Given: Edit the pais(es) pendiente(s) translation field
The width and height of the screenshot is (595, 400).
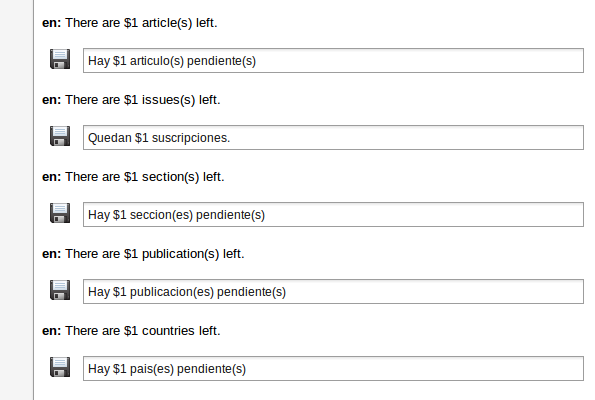Looking at the screenshot, I should pyautogui.click(x=333, y=369).
